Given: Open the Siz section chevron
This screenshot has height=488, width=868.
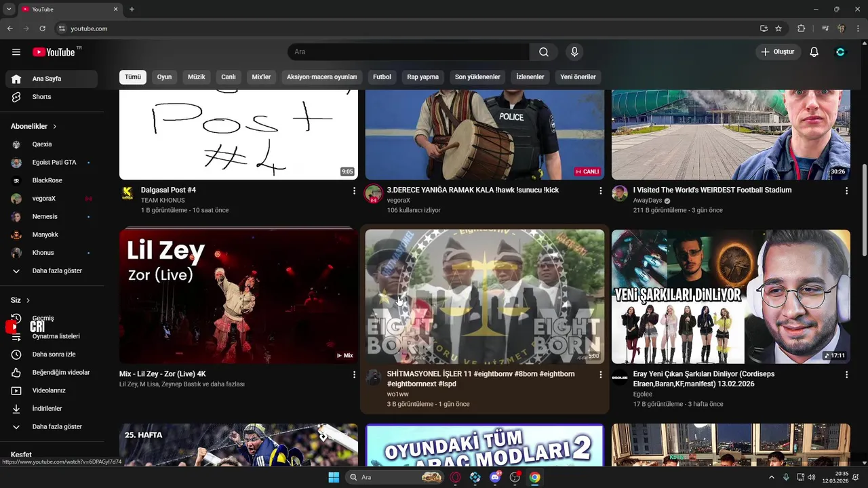Looking at the screenshot, I should click(28, 300).
